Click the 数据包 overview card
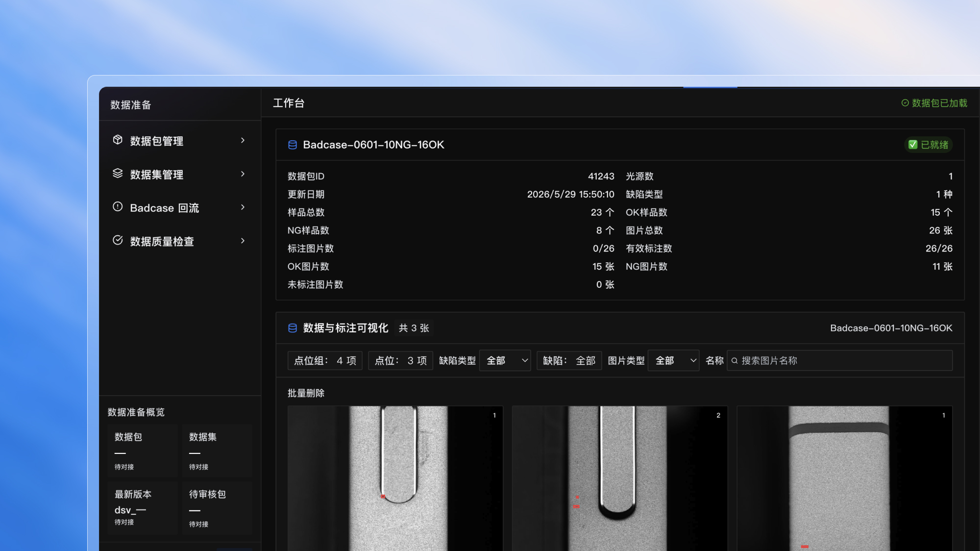980x551 pixels. 143,451
